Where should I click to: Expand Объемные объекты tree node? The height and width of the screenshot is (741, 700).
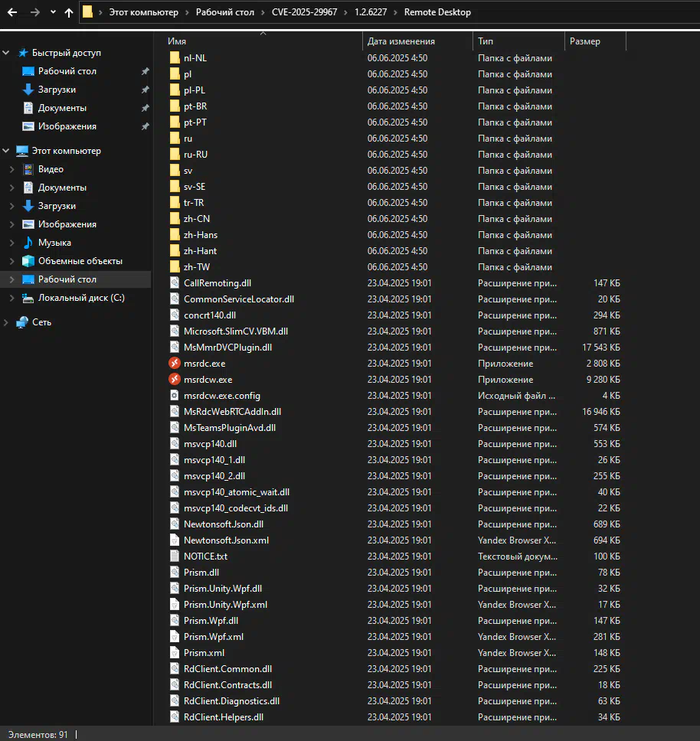(x=11, y=261)
